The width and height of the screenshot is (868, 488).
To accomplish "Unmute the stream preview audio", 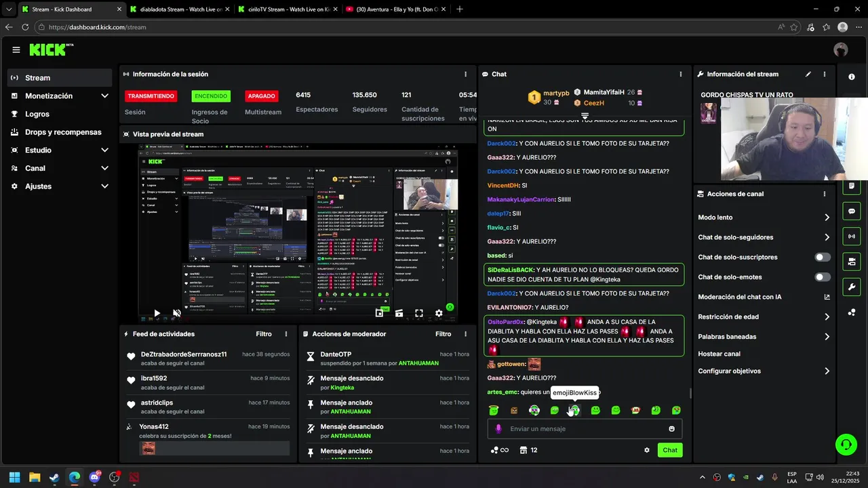I will (x=176, y=313).
